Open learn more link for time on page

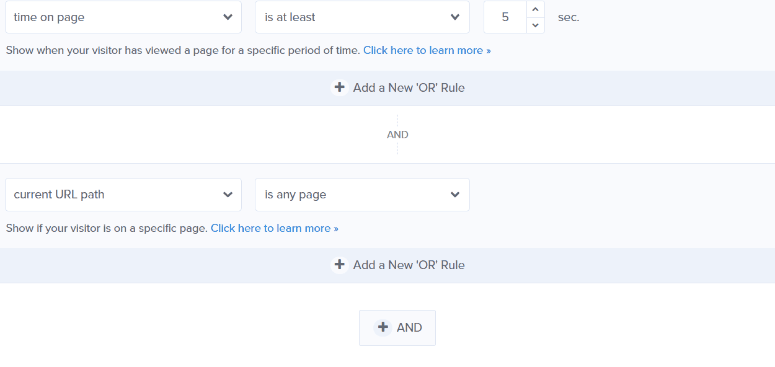[427, 50]
